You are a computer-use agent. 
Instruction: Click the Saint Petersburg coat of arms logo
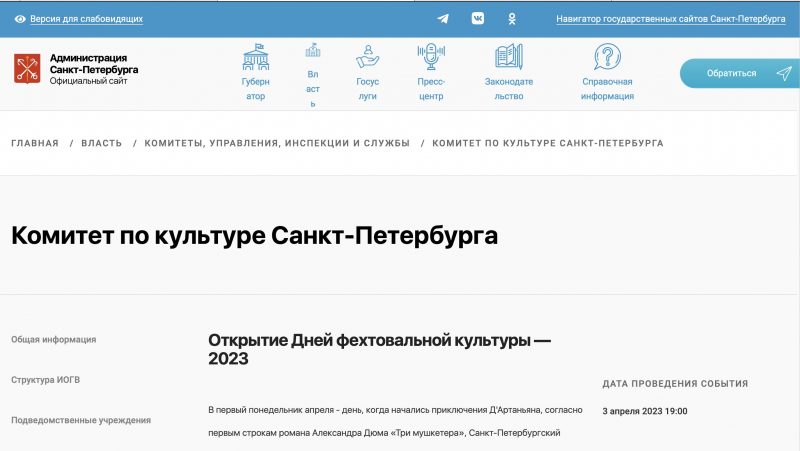tap(27, 69)
